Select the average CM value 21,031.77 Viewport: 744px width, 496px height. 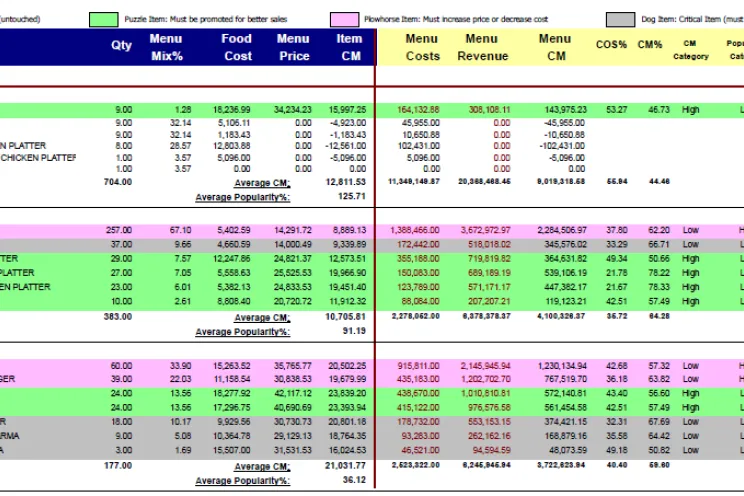[x=345, y=466]
